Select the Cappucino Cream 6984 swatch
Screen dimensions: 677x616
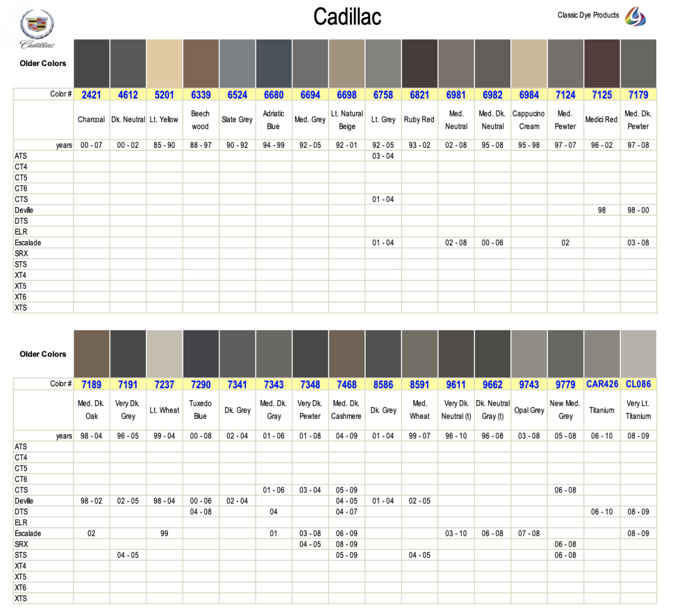coord(529,64)
